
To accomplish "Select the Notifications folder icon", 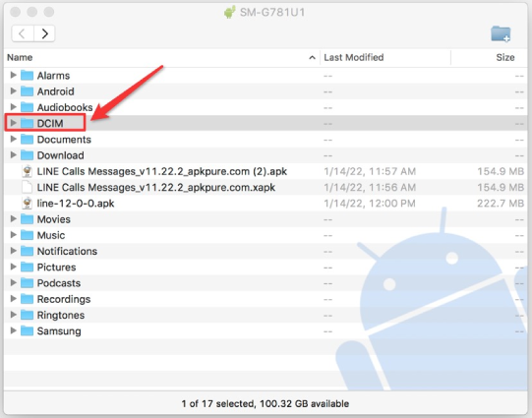I will 27,251.
